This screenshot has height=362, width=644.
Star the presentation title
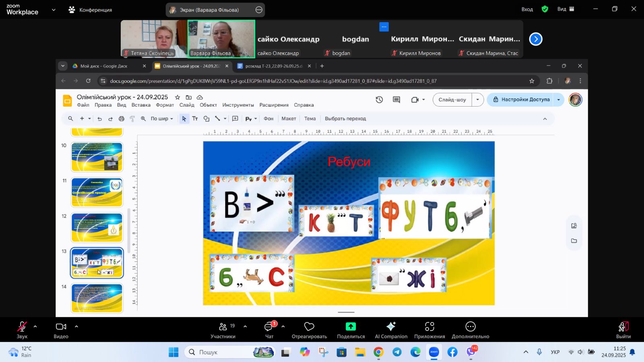[x=178, y=97]
